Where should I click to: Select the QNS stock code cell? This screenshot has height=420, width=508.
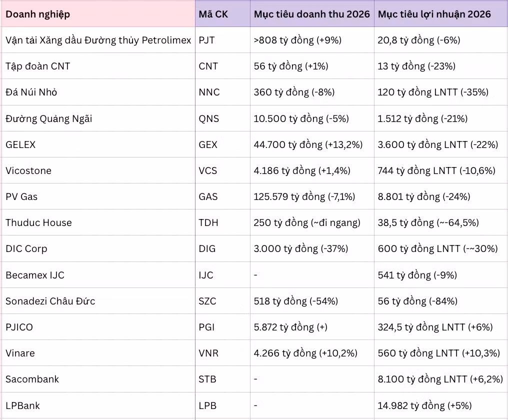[x=208, y=118]
